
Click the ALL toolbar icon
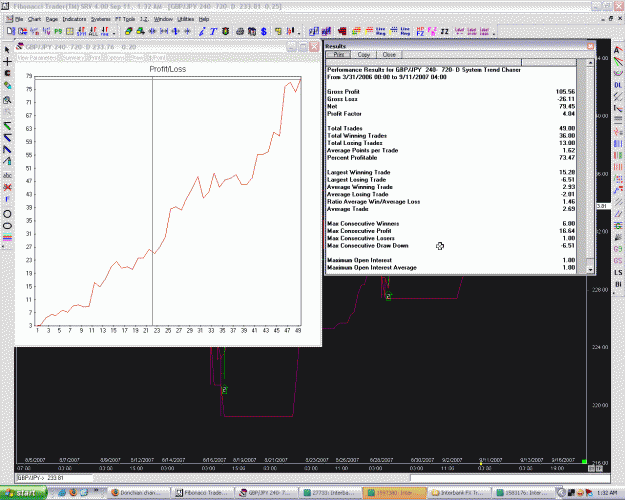(93, 31)
